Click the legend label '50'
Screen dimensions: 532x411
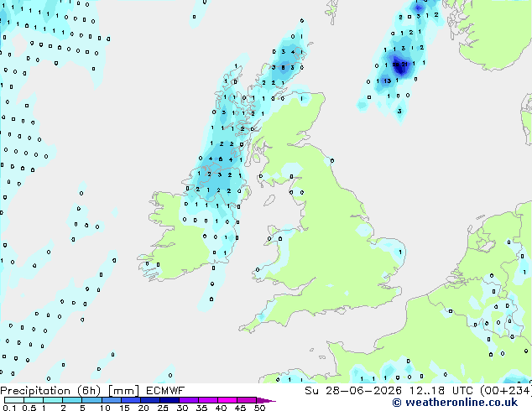(x=259, y=408)
